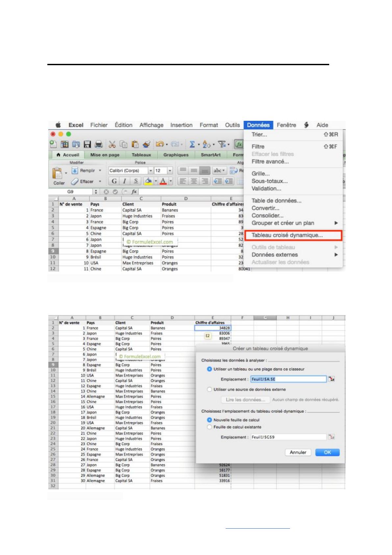This screenshot has width=392, height=555.
Task: Click the AutoSum sigma icon
Action: 192,144
